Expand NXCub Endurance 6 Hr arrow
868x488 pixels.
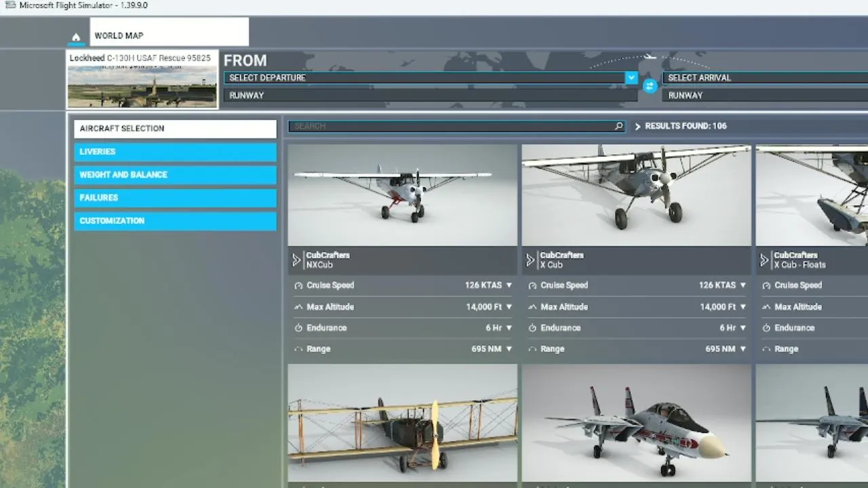[x=509, y=328]
